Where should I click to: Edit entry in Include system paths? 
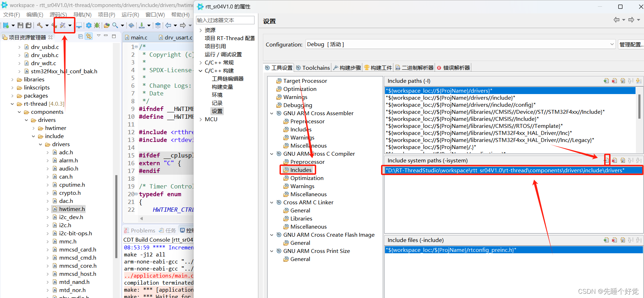623,160
